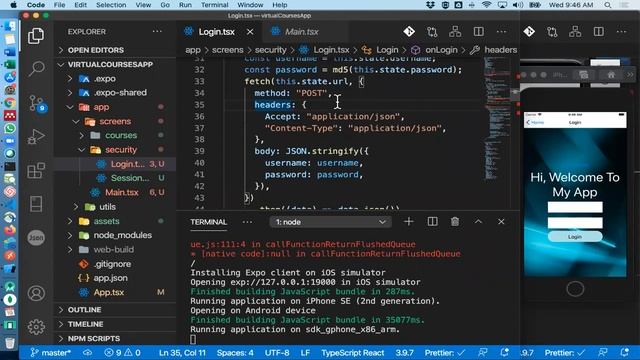This screenshot has width=640, height=360.
Task: Open the Extensions view
Action: click(x=36, y=171)
